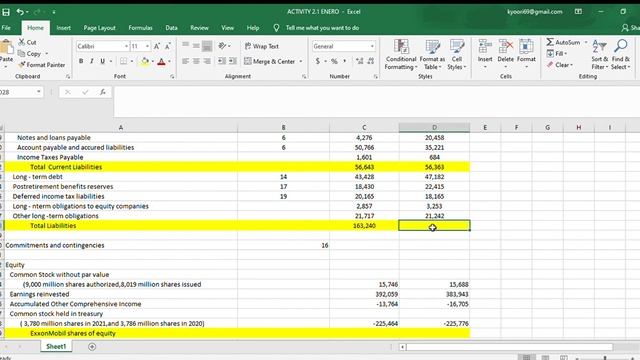Select column D header
The image size is (640, 360).
(434, 127)
